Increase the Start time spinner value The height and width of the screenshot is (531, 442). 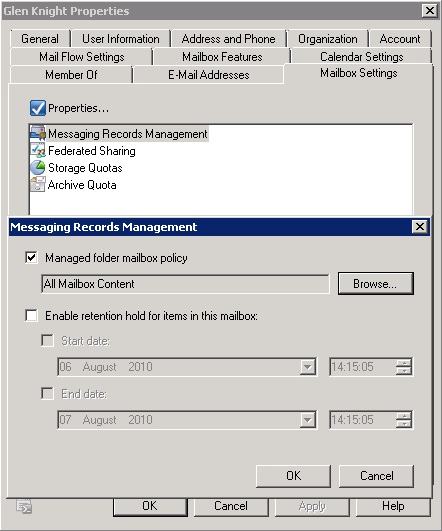tap(404, 363)
